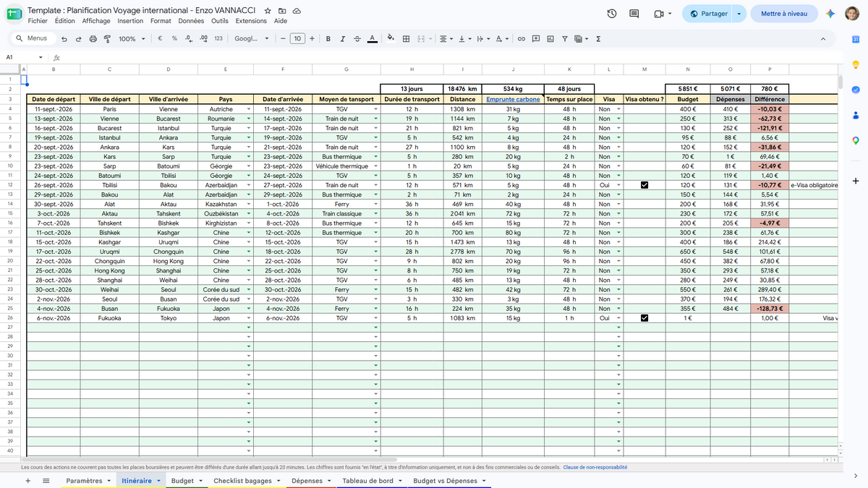Open the comments panel icon
This screenshot has width=868, height=488.
[634, 14]
